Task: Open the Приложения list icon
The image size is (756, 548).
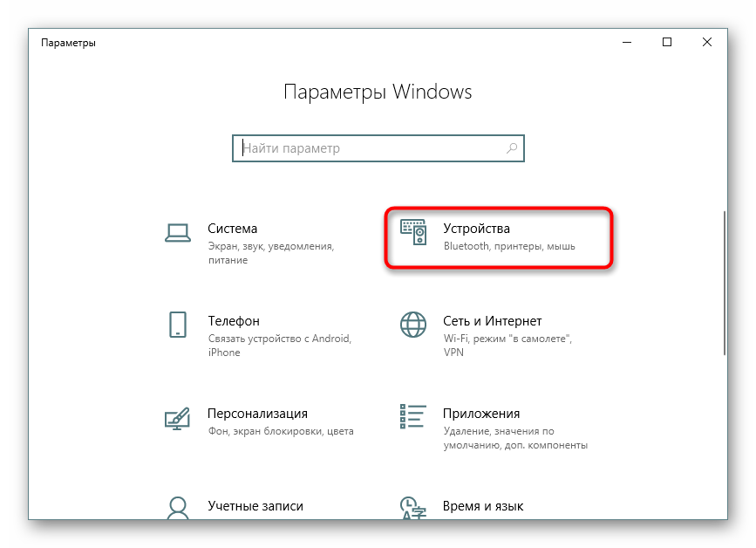Action: tap(413, 417)
